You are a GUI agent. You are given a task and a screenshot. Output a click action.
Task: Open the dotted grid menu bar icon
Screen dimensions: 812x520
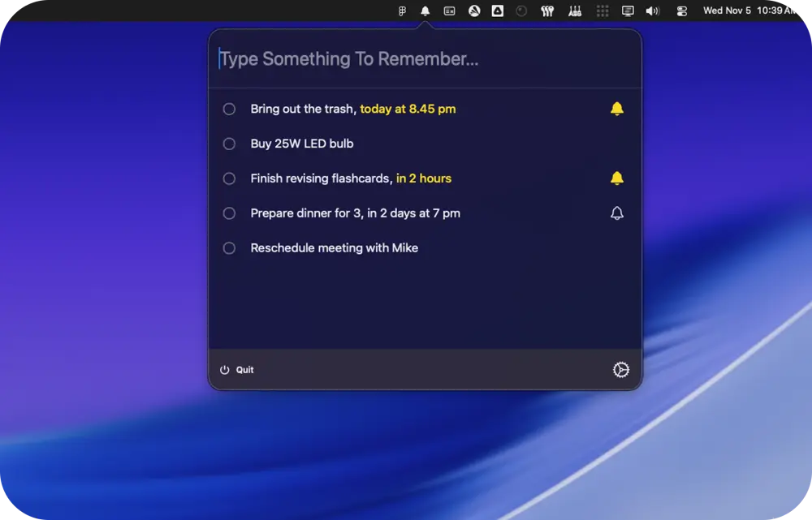[x=603, y=11]
